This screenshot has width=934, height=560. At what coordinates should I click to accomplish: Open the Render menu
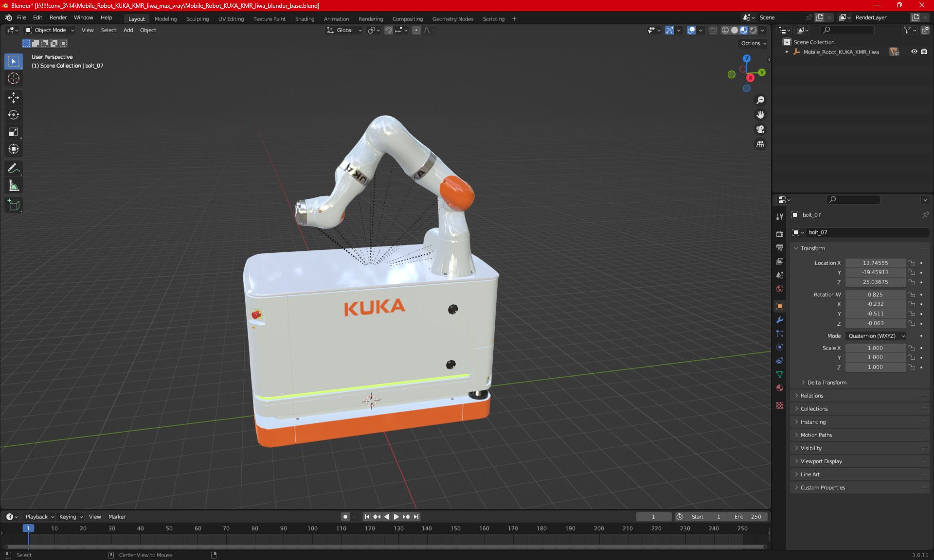coord(58,17)
